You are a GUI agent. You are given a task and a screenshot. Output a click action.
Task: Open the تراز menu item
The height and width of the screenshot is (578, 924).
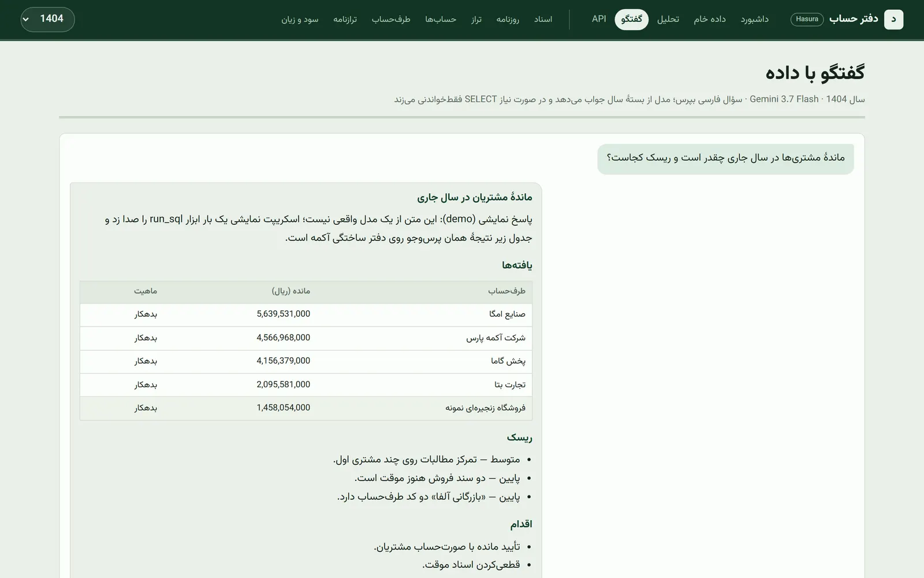(476, 19)
